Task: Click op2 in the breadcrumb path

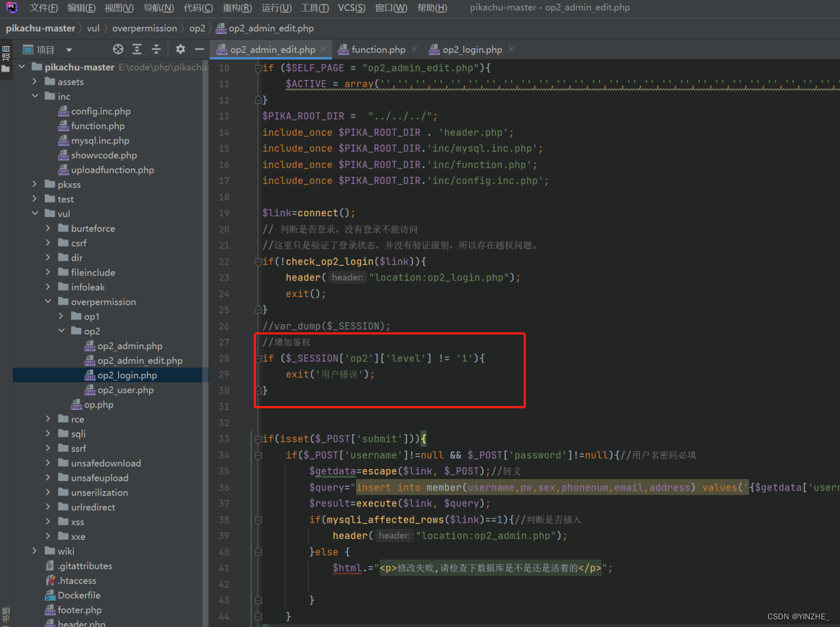Action: [x=197, y=28]
